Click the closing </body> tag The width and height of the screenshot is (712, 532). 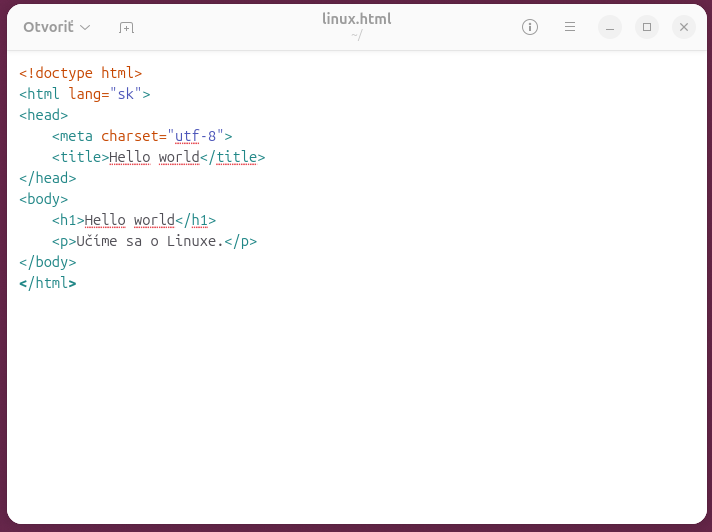click(48, 262)
